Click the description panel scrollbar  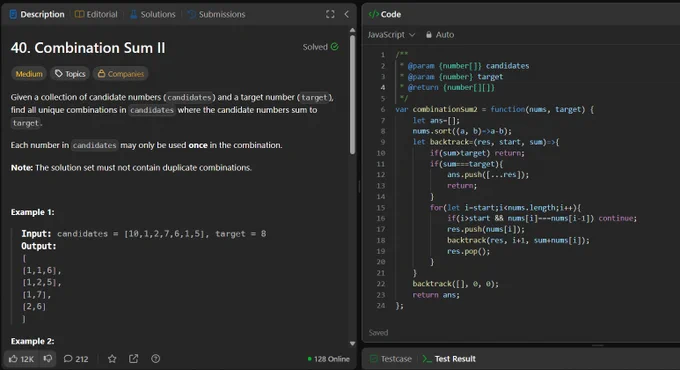tap(353, 95)
